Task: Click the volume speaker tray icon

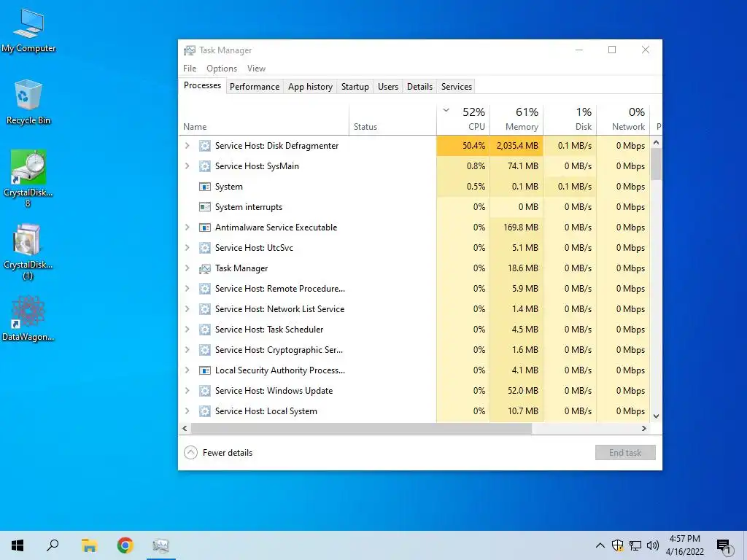Action: pos(653,545)
